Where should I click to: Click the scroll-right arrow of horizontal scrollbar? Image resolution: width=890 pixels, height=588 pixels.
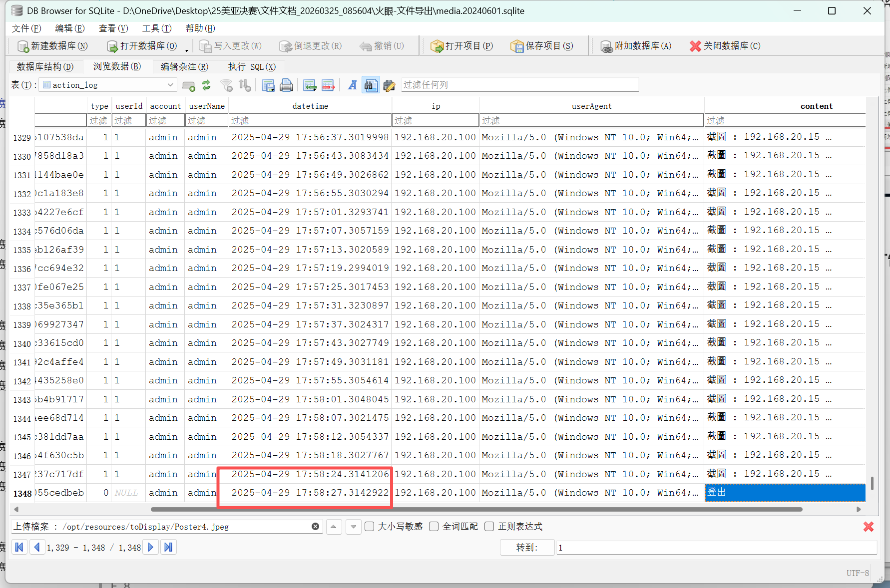859,509
